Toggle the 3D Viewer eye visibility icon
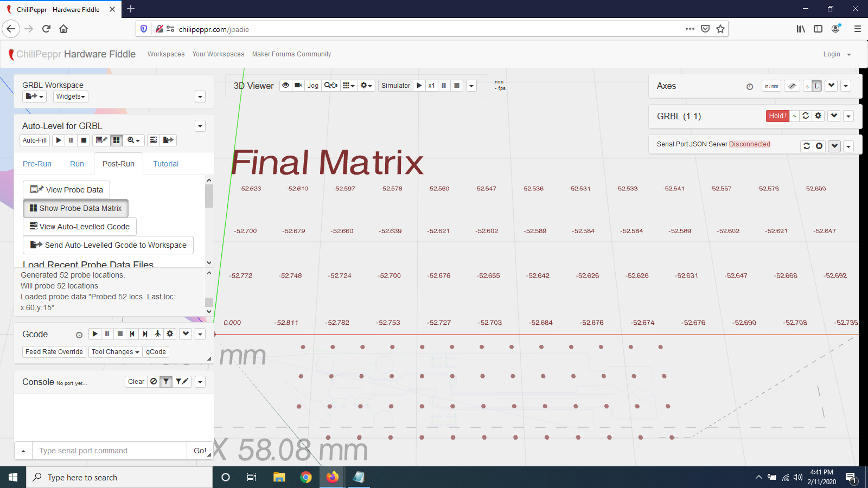This screenshot has height=488, width=868. pyautogui.click(x=286, y=86)
